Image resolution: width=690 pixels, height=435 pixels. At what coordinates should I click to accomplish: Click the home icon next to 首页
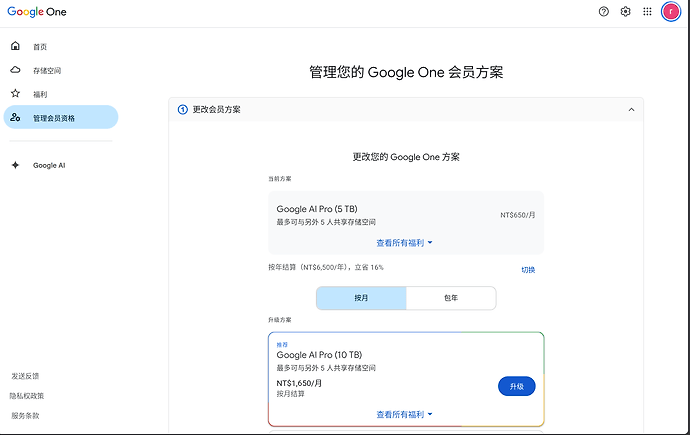[x=15, y=46]
